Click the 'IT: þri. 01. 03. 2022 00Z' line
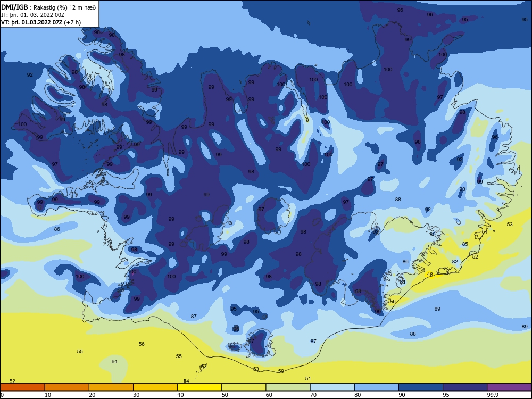 click(32, 15)
